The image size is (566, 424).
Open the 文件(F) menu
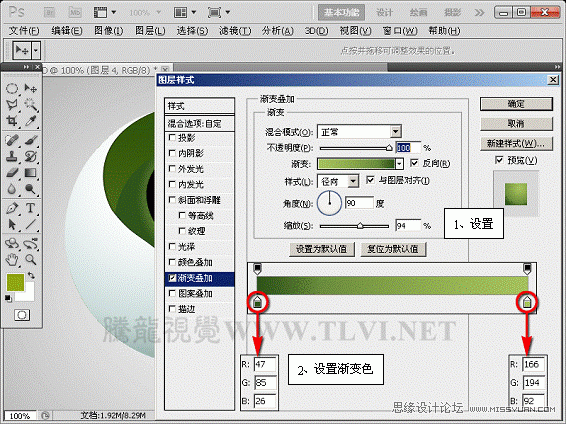(x=24, y=31)
